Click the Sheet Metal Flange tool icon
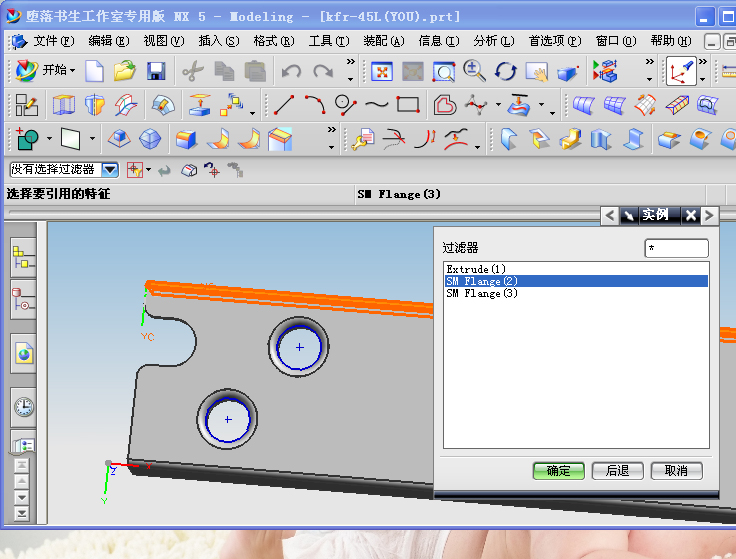Viewport: 736px width, 559px height. pos(509,139)
